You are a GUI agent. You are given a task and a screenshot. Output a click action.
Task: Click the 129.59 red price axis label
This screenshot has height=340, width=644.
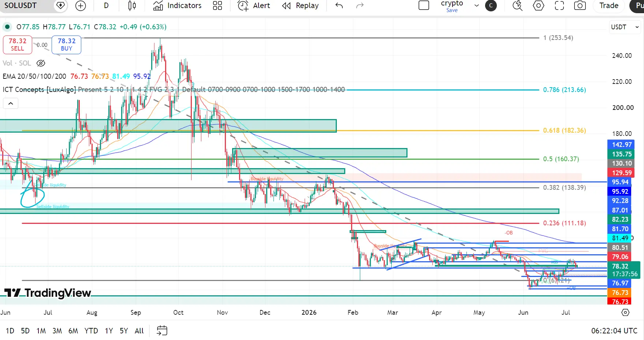[621, 173]
